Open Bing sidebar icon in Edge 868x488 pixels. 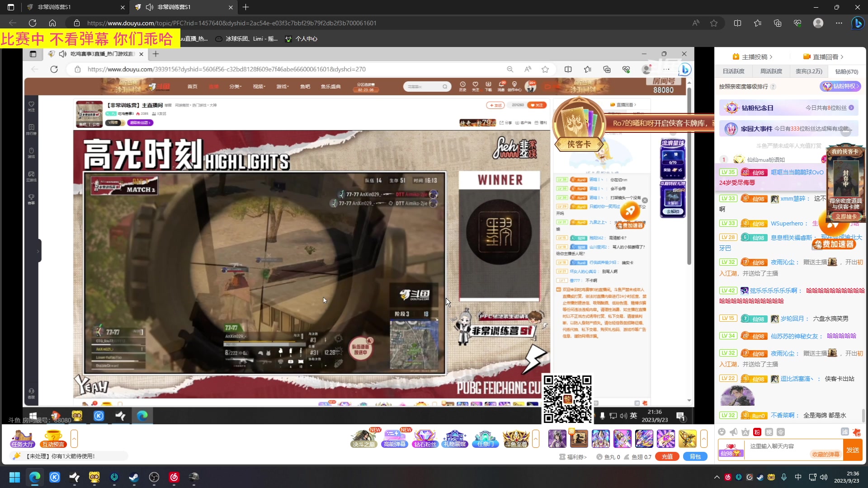[x=858, y=23]
